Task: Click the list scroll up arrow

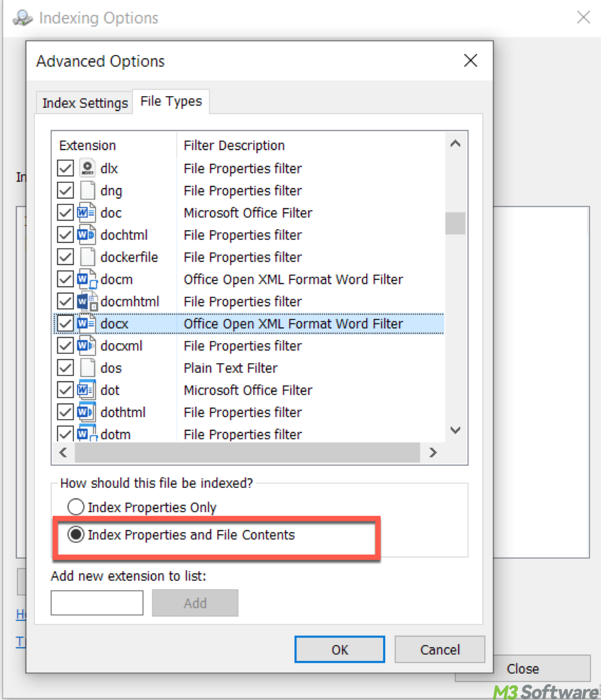Action: coord(455,144)
